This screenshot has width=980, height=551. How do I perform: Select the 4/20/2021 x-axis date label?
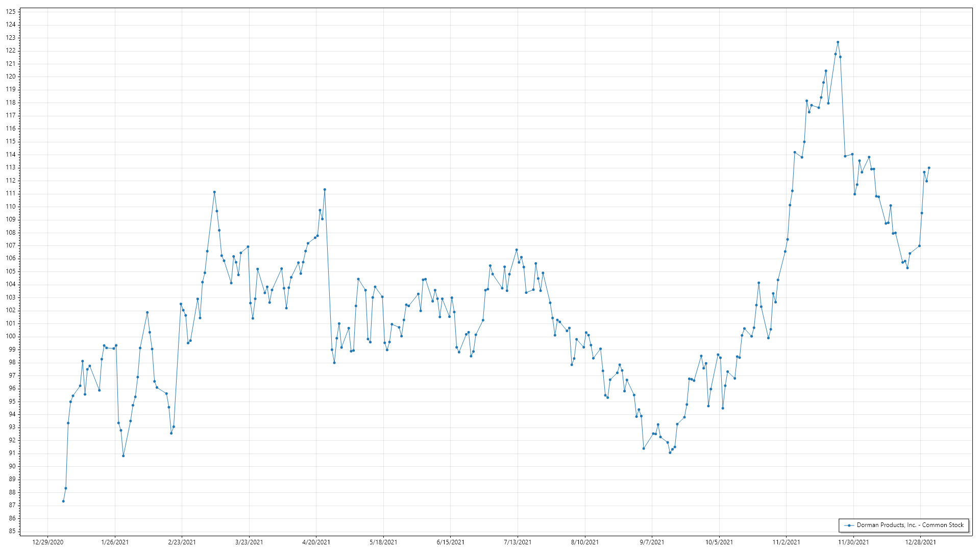coord(316,542)
